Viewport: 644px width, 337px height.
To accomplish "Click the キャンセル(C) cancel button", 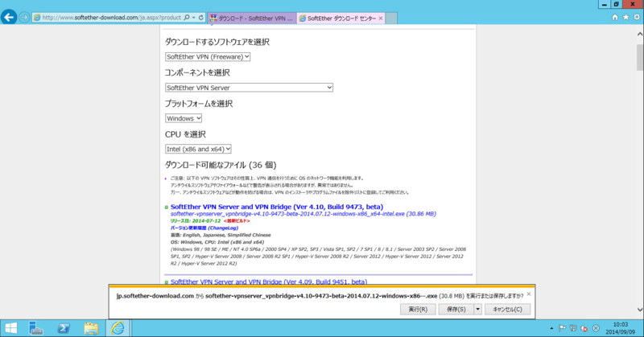I will [x=507, y=310].
